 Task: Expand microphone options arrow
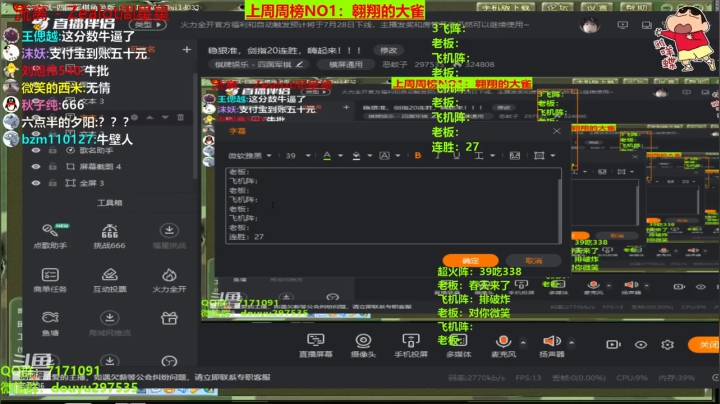(x=523, y=342)
